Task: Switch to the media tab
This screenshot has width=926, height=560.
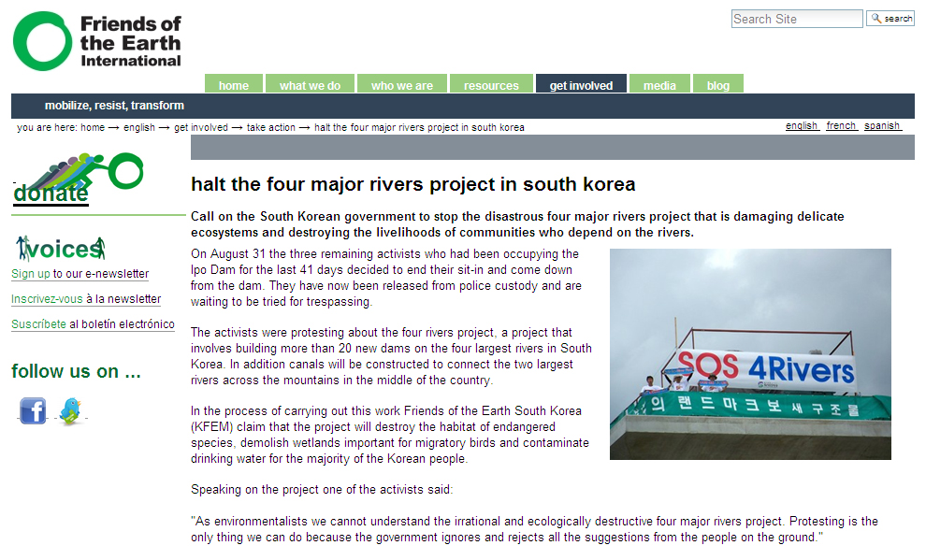Action: point(659,84)
